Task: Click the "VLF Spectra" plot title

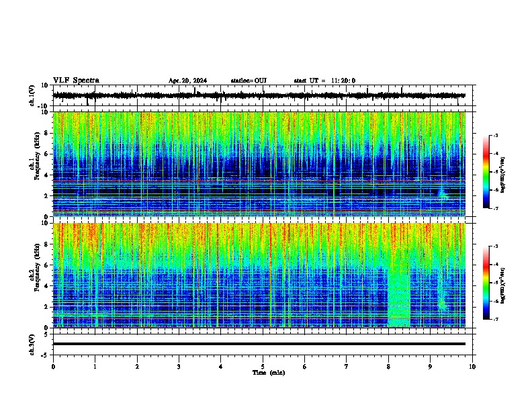Action: pyautogui.click(x=76, y=81)
